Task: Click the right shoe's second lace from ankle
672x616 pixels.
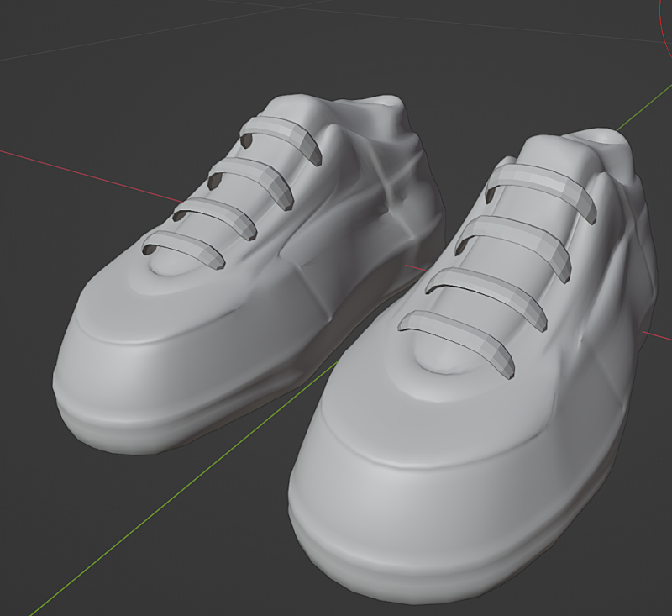Action: [513, 248]
